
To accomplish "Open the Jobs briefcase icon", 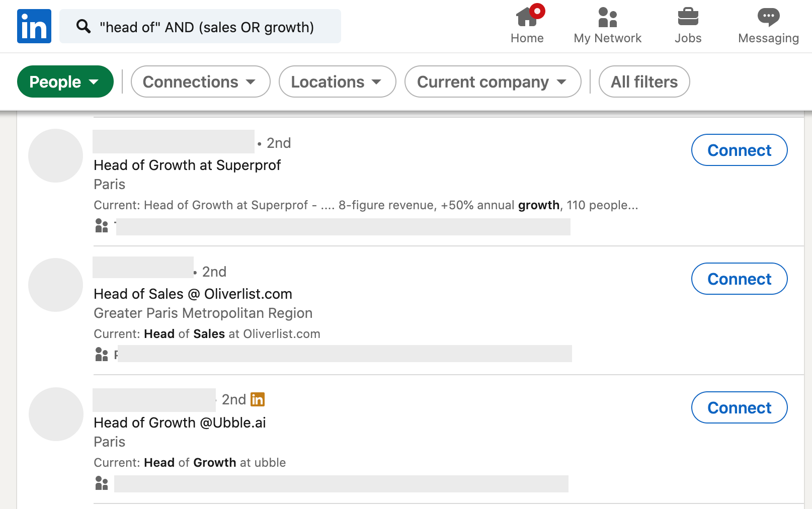I will click(x=688, y=18).
